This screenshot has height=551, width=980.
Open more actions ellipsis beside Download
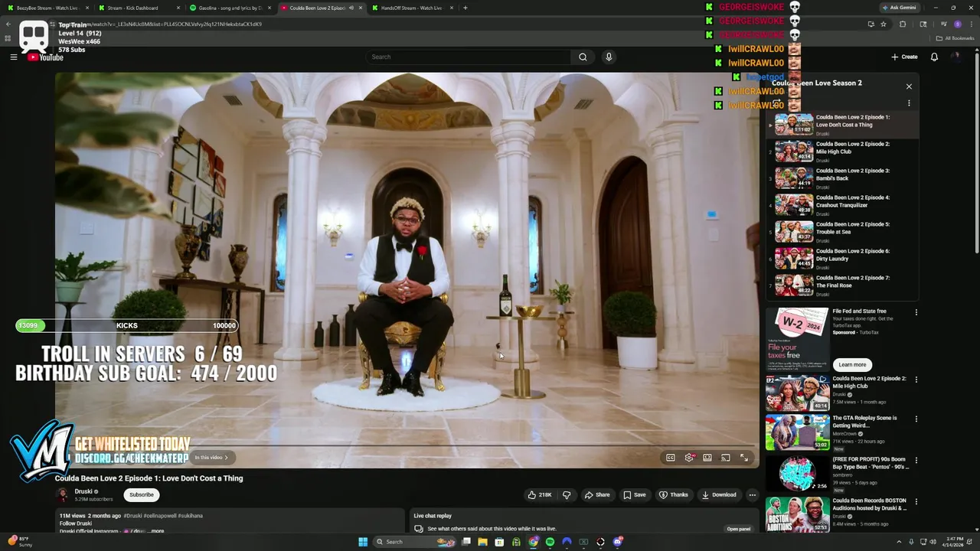752,495
